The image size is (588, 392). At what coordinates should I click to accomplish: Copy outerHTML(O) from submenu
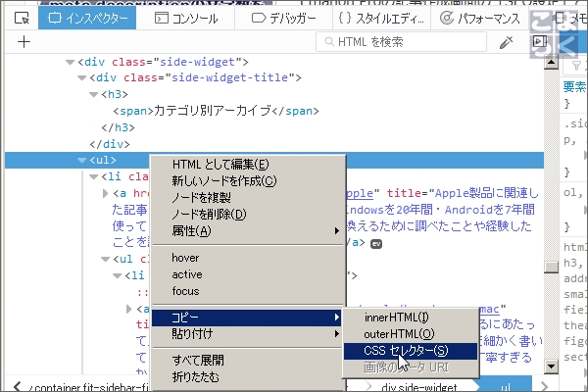tap(411, 334)
